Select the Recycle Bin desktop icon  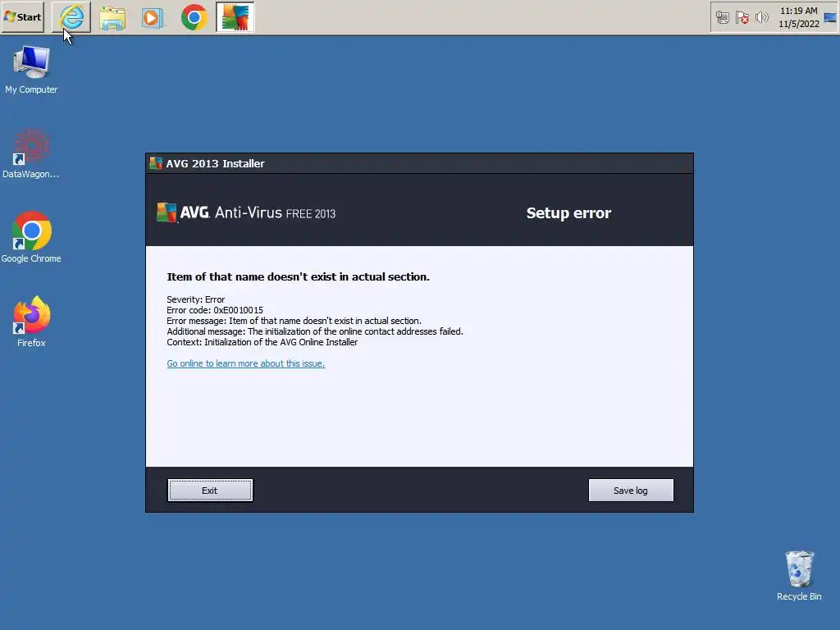tap(799, 576)
